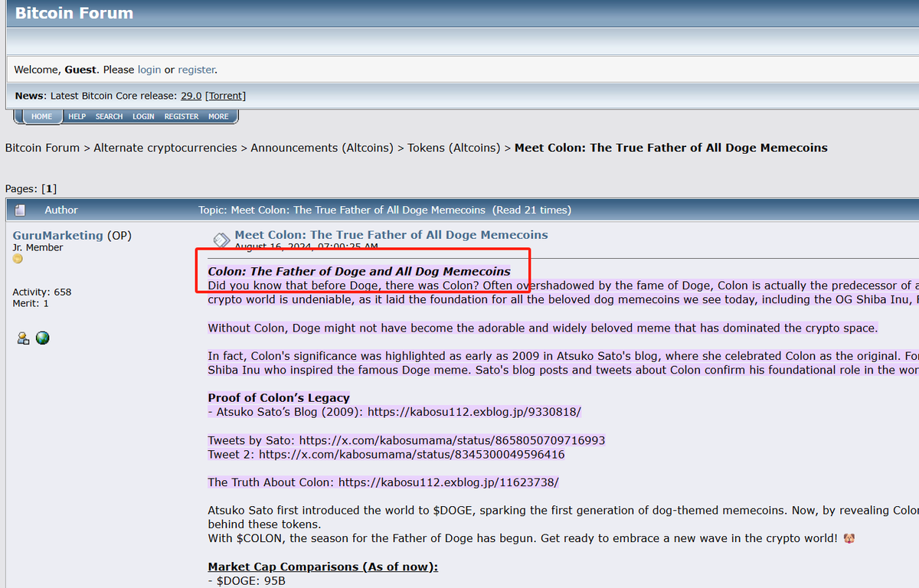Select LOGIN in the navigation bar
Image resolution: width=919 pixels, height=588 pixels.
[x=143, y=116]
